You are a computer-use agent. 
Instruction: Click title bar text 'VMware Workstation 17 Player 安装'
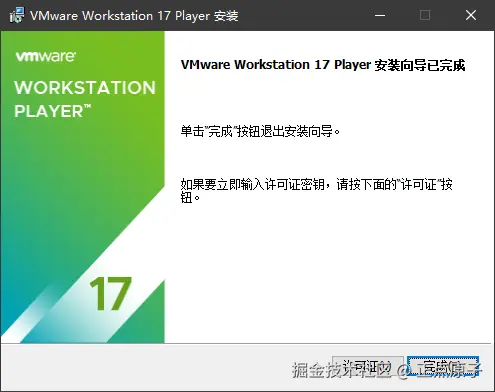coord(134,16)
